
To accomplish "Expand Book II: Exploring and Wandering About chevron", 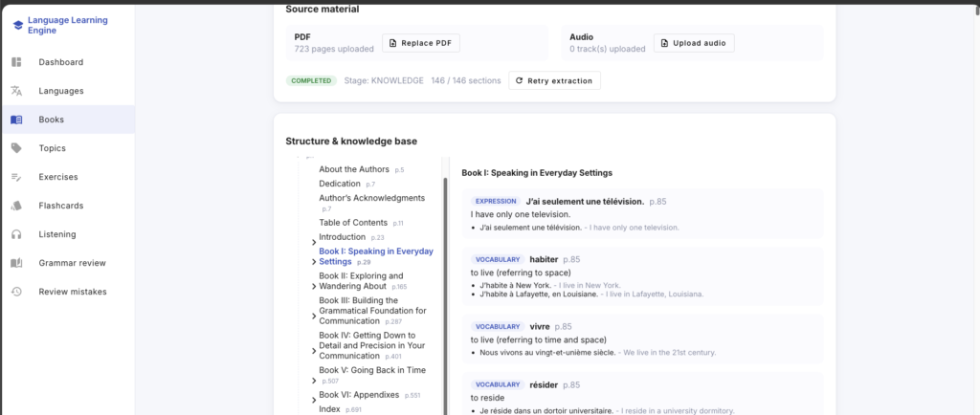I will pyautogui.click(x=314, y=287).
